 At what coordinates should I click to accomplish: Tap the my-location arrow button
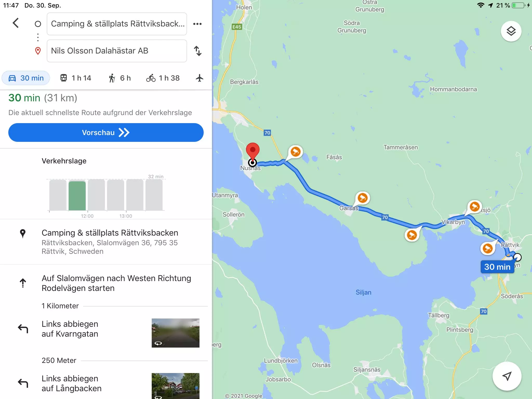507,376
